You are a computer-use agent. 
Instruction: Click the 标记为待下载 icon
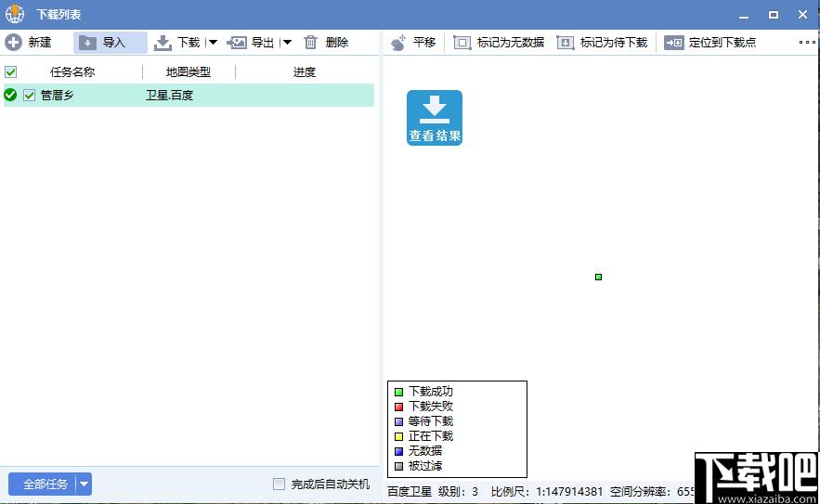point(566,43)
